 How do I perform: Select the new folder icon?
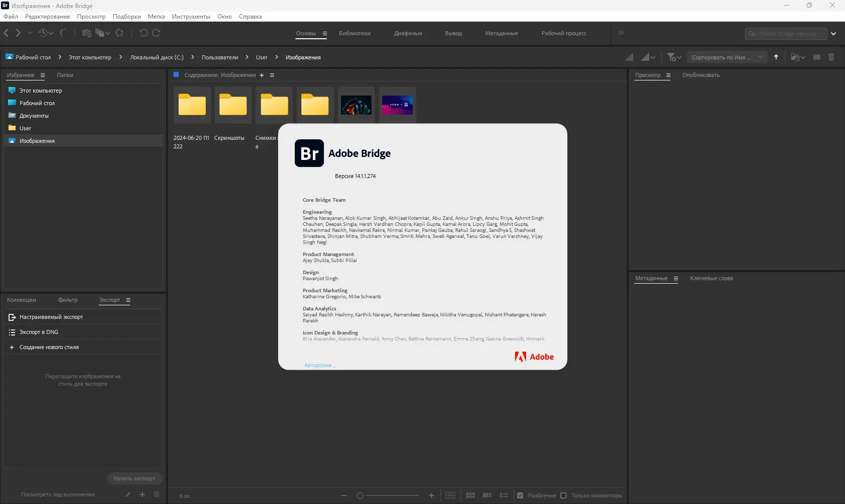[x=816, y=57]
